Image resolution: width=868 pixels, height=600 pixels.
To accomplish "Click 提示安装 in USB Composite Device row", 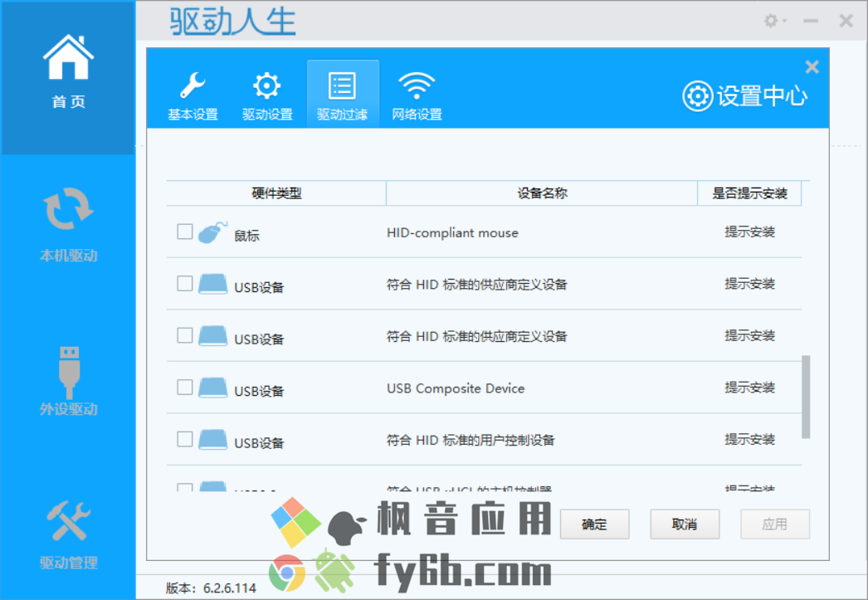I will [749, 388].
